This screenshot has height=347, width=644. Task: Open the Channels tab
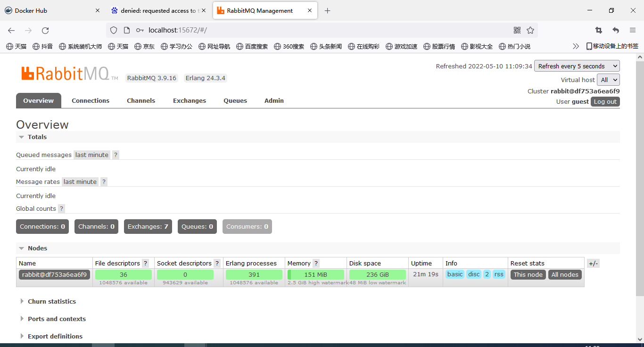(141, 100)
